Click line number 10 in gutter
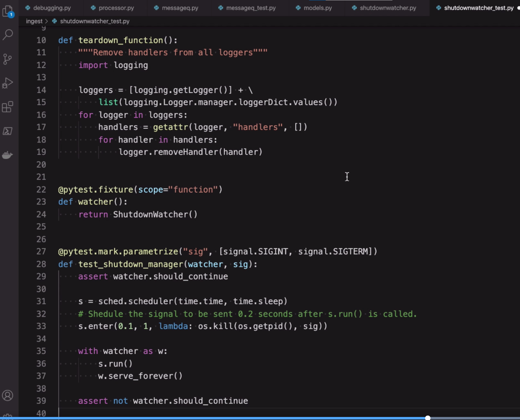The height and width of the screenshot is (420, 520). (x=41, y=40)
